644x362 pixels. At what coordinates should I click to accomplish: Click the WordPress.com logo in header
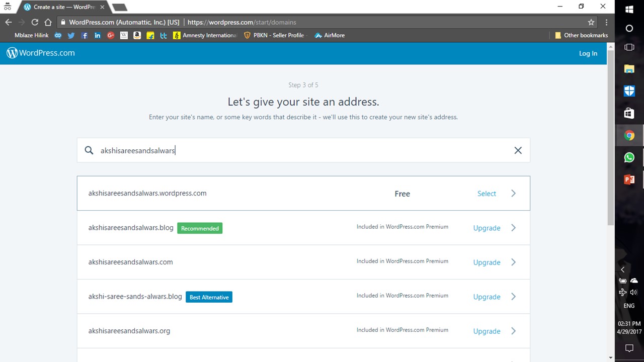(x=41, y=53)
